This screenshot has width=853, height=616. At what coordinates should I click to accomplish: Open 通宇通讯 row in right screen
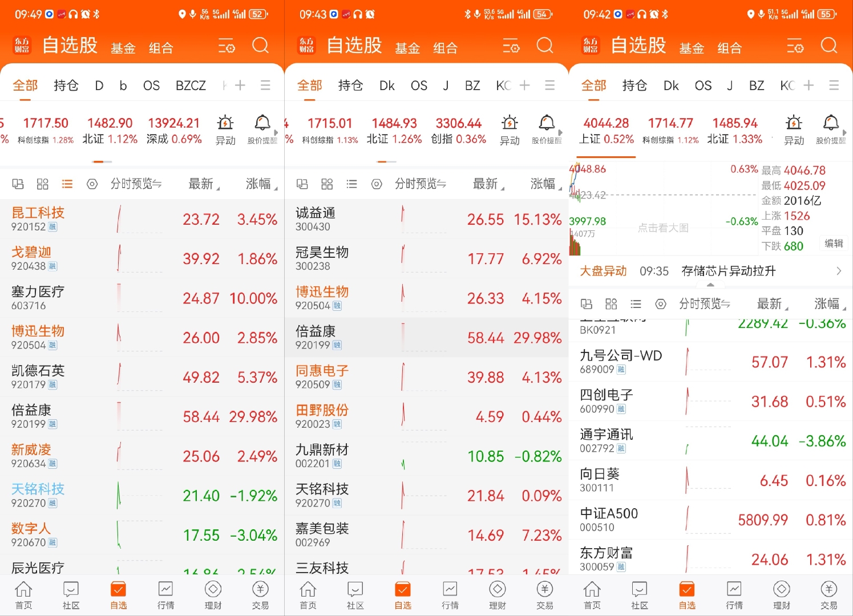711,440
